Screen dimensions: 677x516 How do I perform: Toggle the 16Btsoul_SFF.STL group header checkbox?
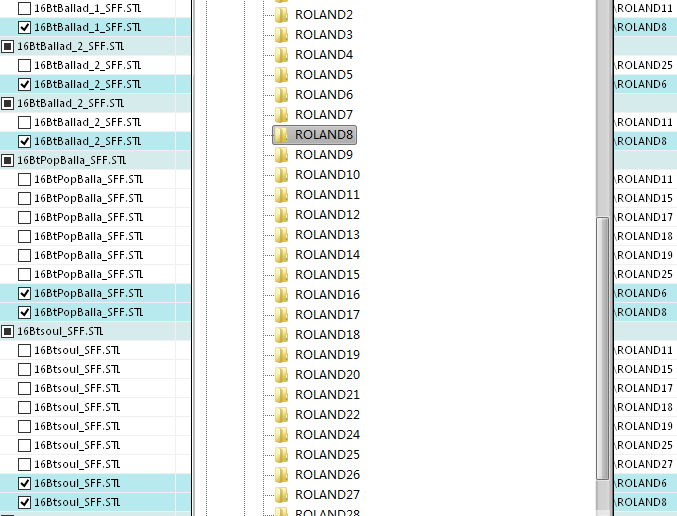8,331
